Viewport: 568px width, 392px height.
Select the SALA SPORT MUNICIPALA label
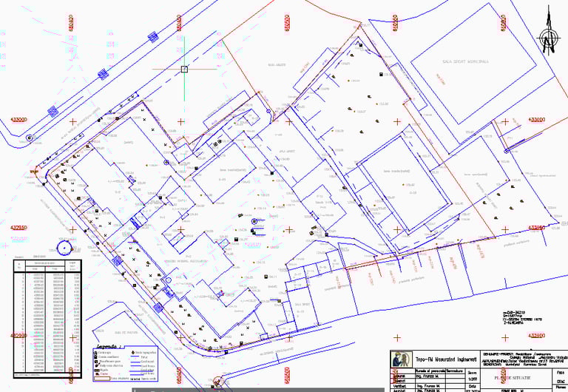[465, 61]
